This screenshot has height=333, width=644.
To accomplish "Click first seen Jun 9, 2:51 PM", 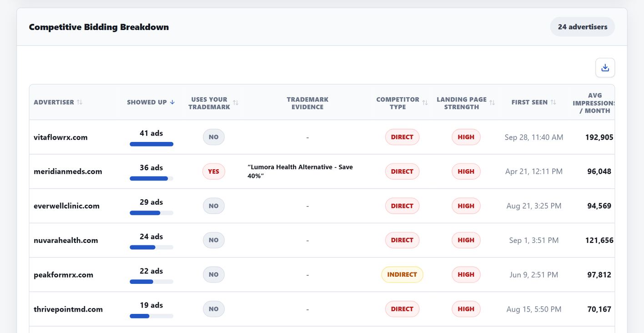I will click(534, 274).
